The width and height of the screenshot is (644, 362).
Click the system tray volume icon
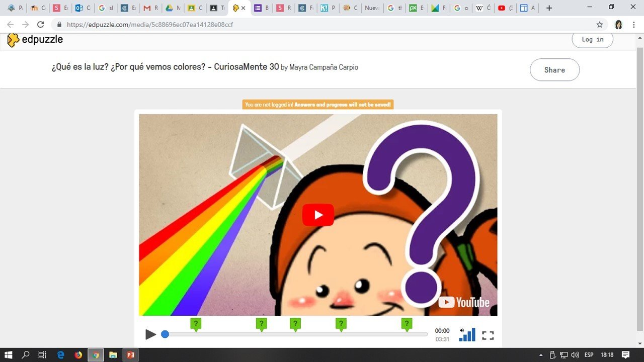tap(575, 355)
